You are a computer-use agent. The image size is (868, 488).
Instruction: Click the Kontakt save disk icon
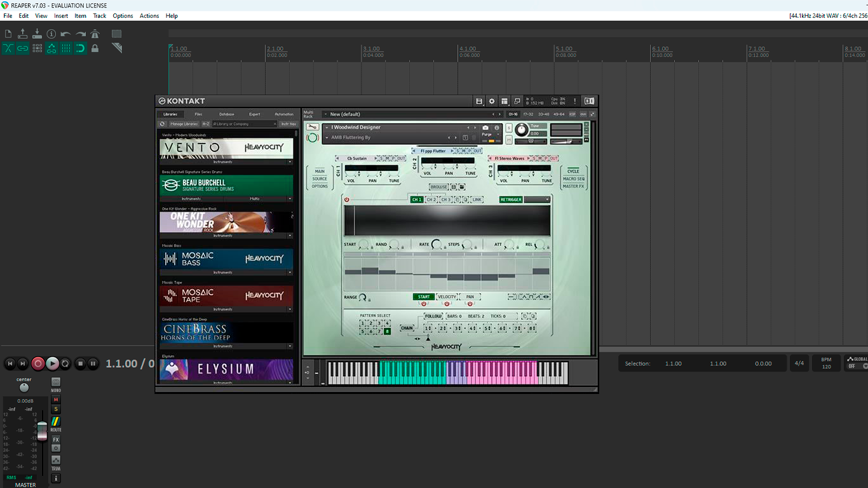479,101
